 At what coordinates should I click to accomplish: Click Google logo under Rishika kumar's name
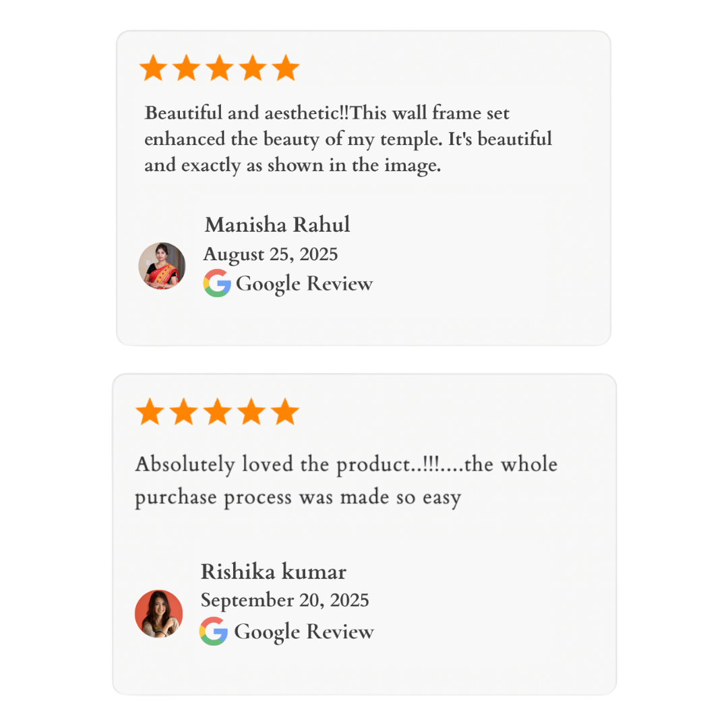tap(214, 632)
